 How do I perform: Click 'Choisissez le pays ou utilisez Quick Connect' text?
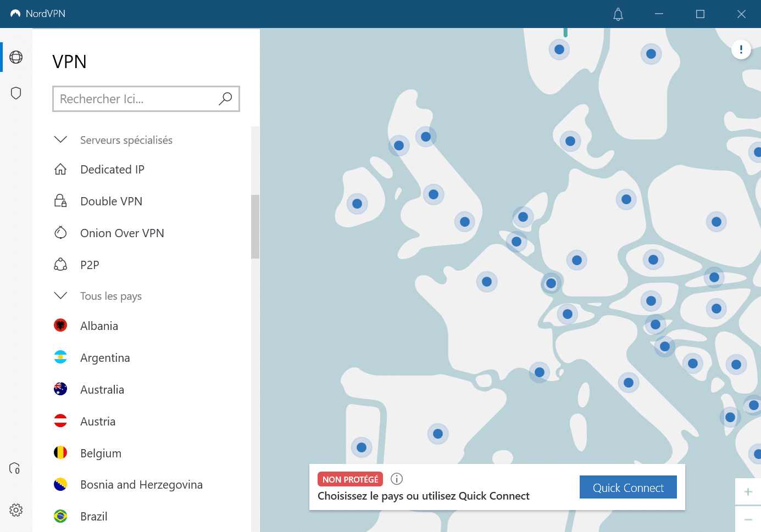424,496
